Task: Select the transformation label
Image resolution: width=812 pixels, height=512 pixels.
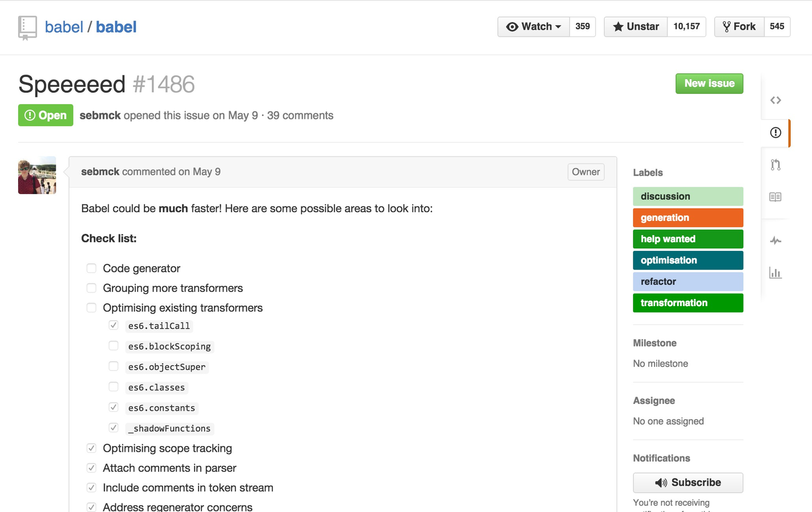Action: [x=688, y=303]
